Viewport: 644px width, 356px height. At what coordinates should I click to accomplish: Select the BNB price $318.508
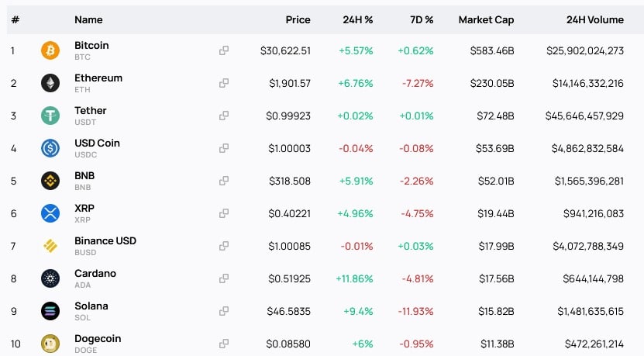coord(290,181)
